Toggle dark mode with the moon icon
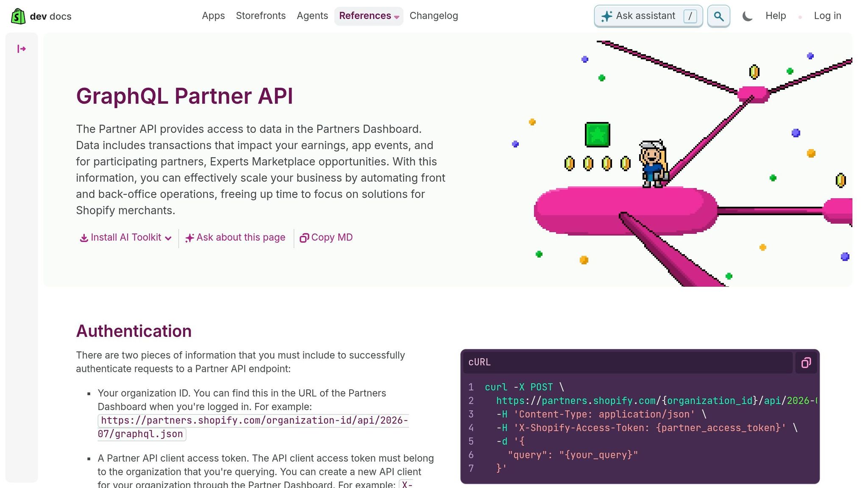This screenshot has width=868, height=488. click(747, 16)
